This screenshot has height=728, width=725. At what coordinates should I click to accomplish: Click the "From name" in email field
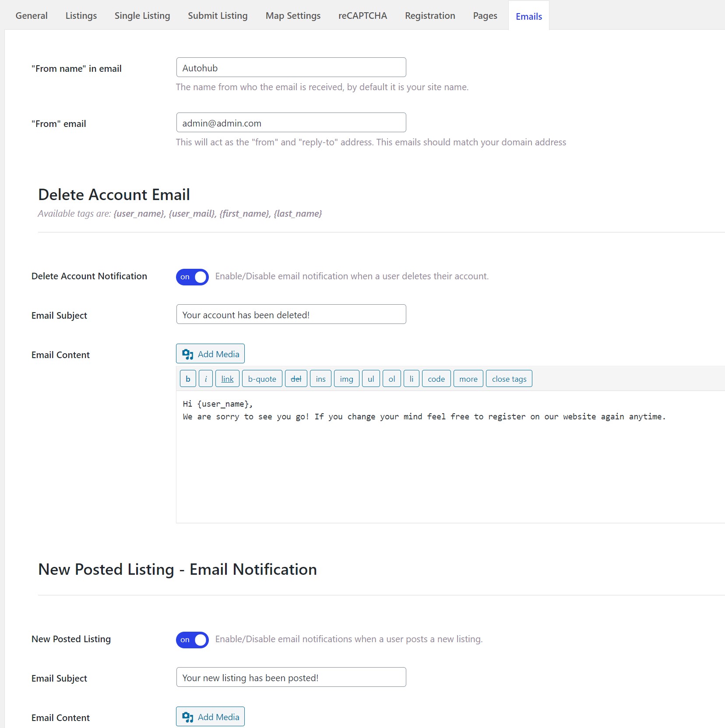point(291,67)
